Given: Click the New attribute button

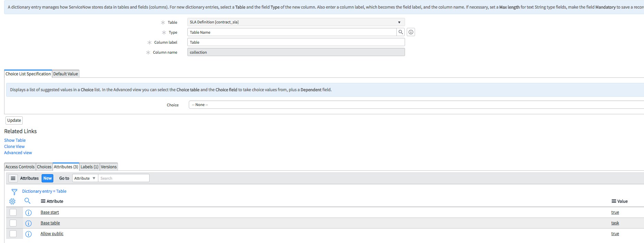Looking at the screenshot, I should 47,178.
